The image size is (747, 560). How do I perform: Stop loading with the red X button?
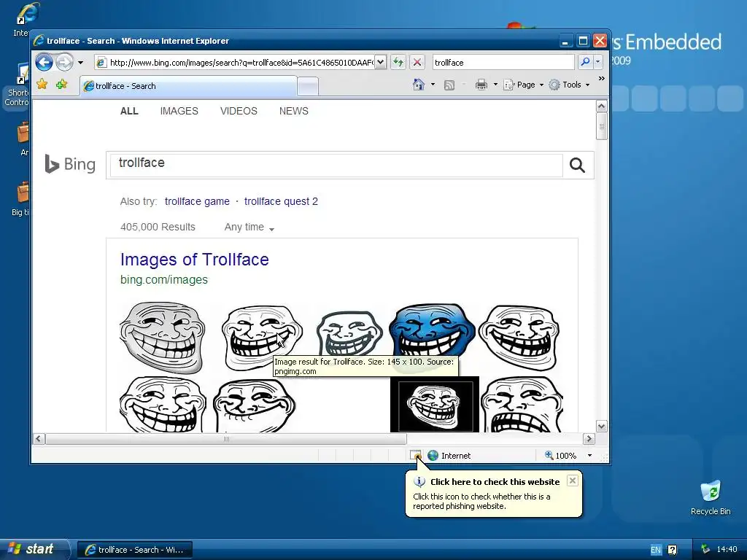tap(417, 62)
